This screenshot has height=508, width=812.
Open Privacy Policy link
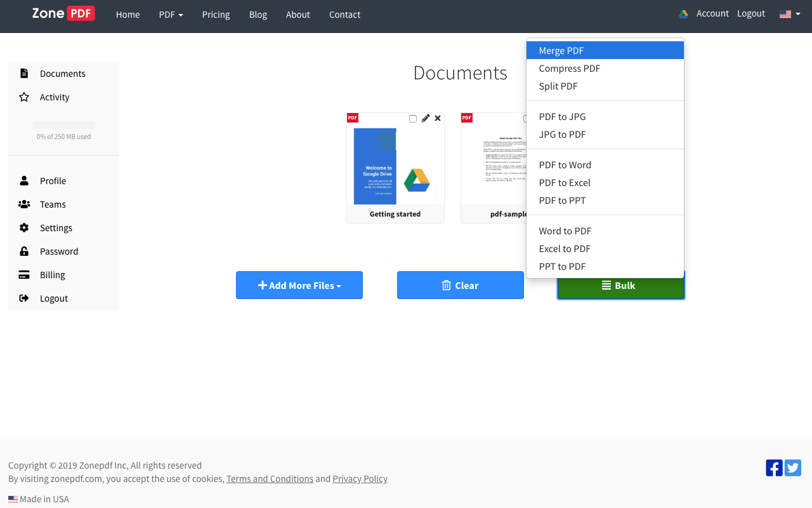tap(360, 479)
